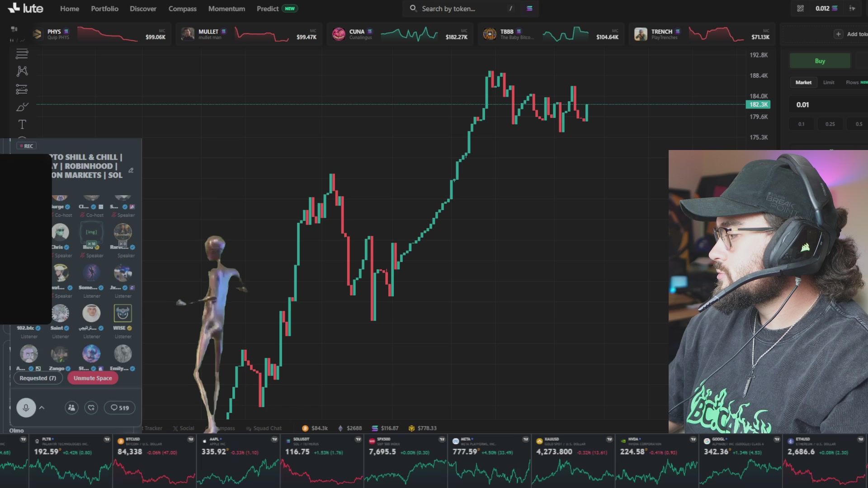
Task: Toggle the microphone button in Space panel
Action: (x=26, y=408)
